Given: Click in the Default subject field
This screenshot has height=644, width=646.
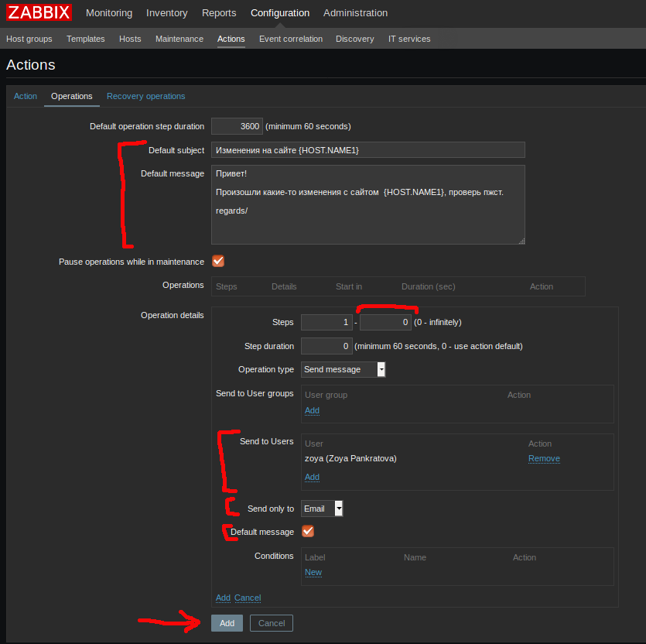Looking at the screenshot, I should click(x=367, y=149).
